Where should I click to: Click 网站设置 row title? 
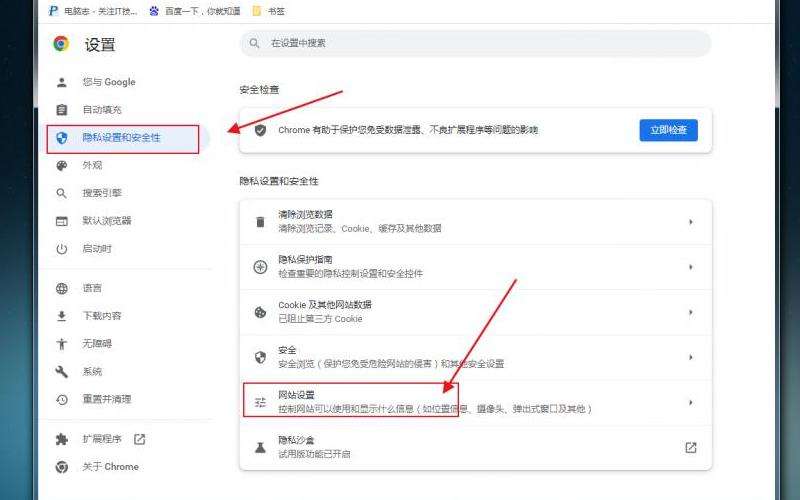click(296, 395)
